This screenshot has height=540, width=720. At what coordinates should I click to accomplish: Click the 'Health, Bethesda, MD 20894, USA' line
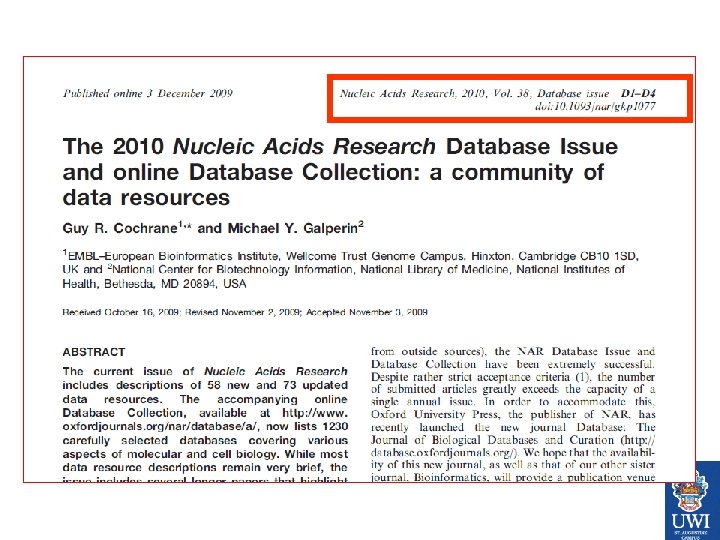pyautogui.click(x=154, y=284)
